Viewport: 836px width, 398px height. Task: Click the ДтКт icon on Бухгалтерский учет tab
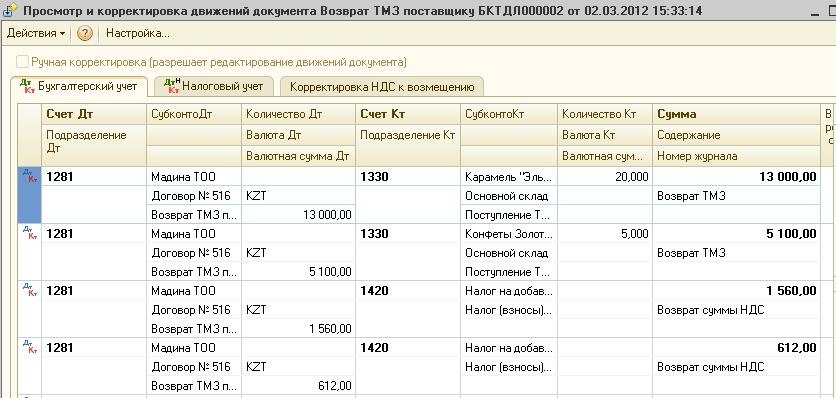click(27, 86)
